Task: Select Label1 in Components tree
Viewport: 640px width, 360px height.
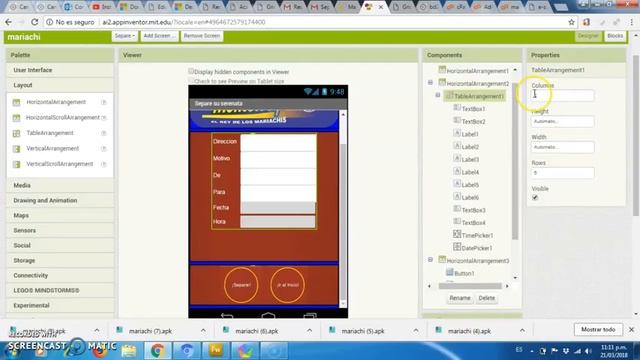Action: point(470,134)
